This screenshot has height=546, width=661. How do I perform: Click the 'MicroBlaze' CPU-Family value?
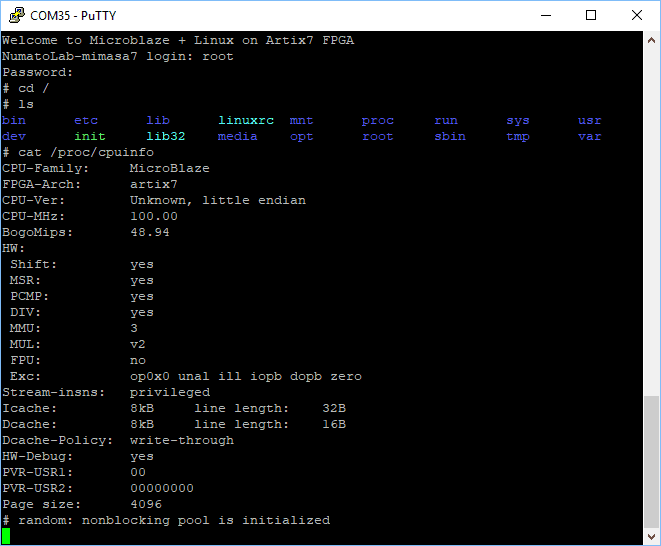(x=170, y=168)
